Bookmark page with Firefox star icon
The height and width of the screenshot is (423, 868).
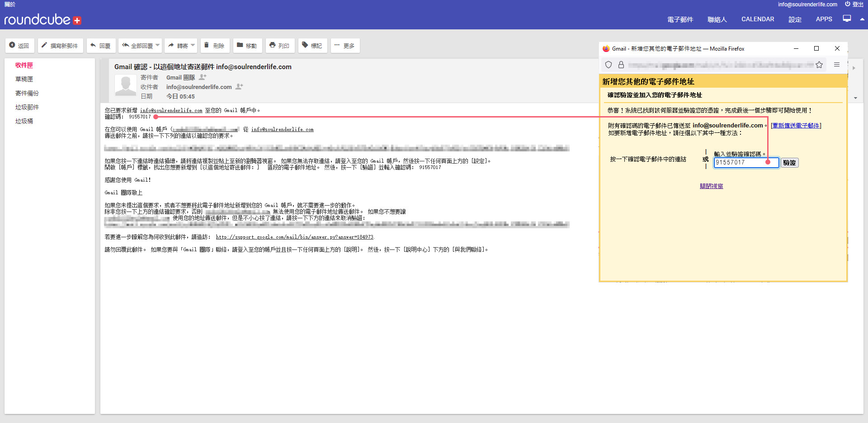coord(819,65)
